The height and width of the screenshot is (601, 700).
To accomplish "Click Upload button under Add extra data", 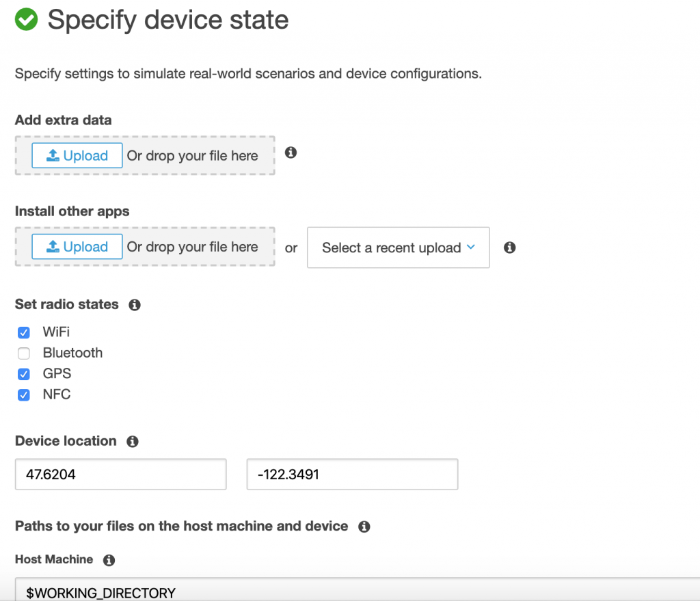I will 77,156.
